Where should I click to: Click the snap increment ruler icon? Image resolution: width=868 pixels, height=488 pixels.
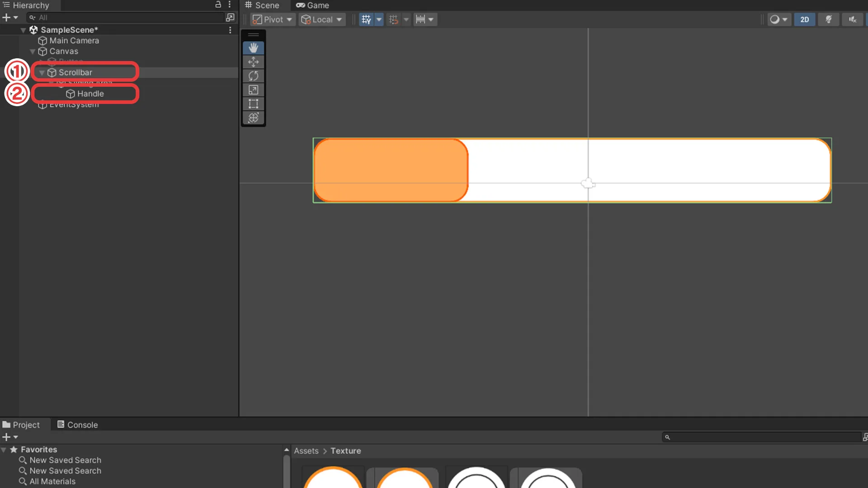[420, 19]
